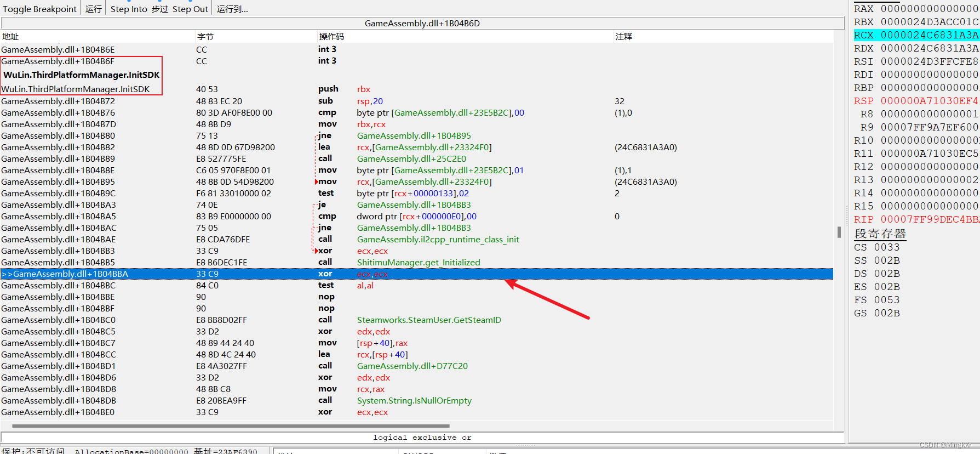Click call target GameAssembly.dll+D77C20
Image resolution: width=980 pixels, height=454 pixels.
coord(412,366)
